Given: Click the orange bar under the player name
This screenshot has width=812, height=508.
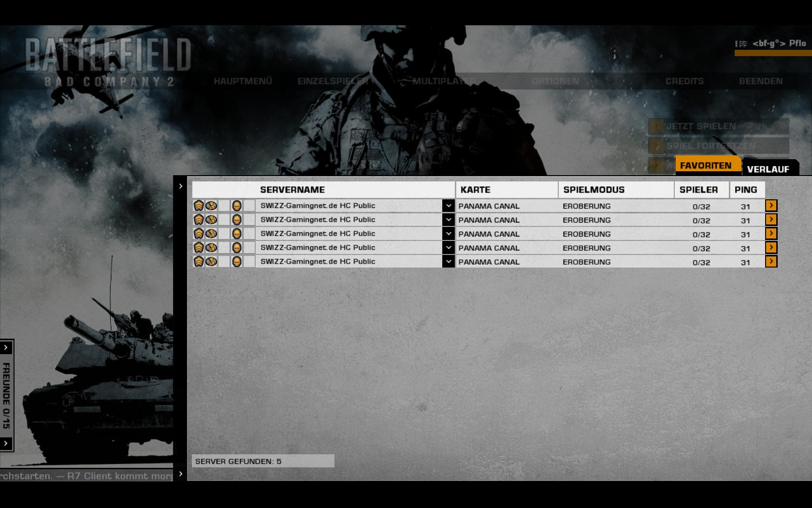Looking at the screenshot, I should pos(773,53).
